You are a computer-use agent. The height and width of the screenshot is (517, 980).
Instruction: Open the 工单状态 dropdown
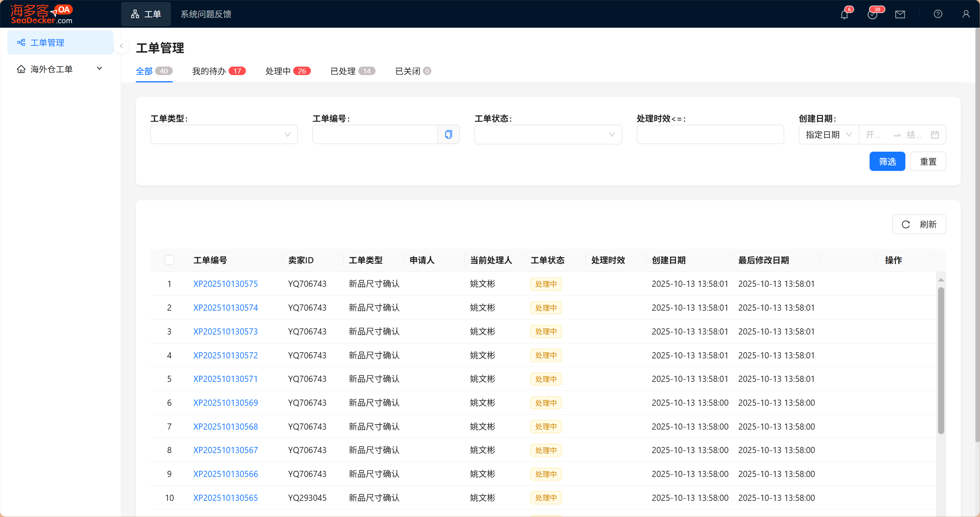pyautogui.click(x=548, y=134)
